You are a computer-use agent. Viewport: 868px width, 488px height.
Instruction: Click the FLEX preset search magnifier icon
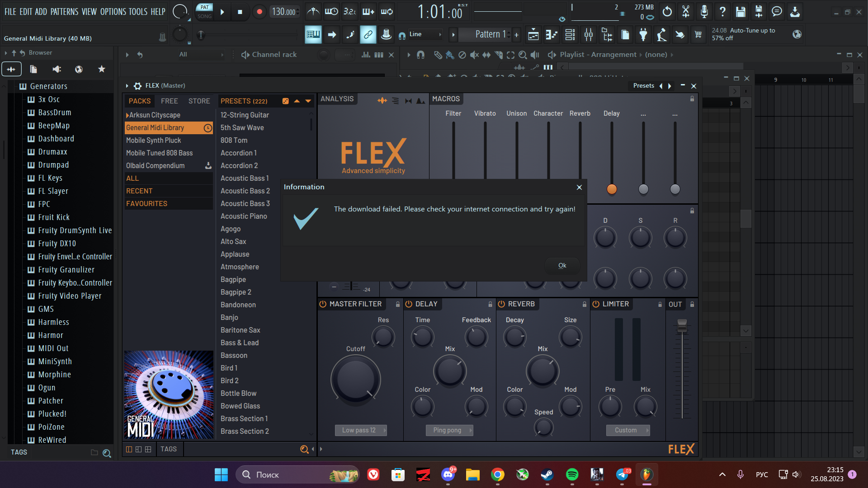coord(304,449)
